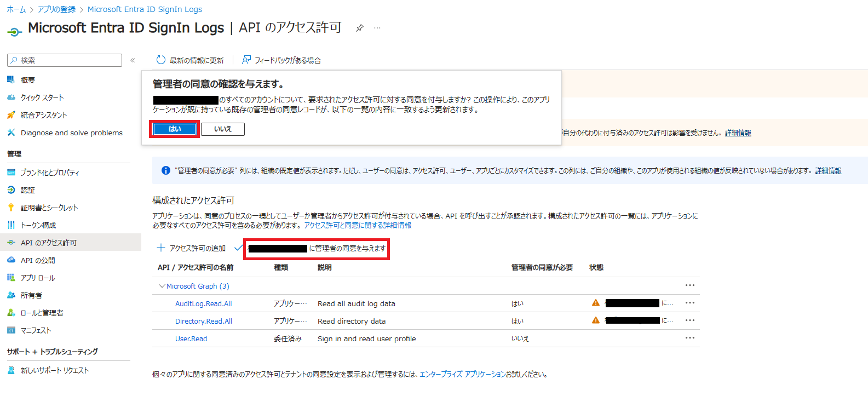Click warning icon in Directory.Read.All row
The height and width of the screenshot is (396, 868).
[x=596, y=320]
